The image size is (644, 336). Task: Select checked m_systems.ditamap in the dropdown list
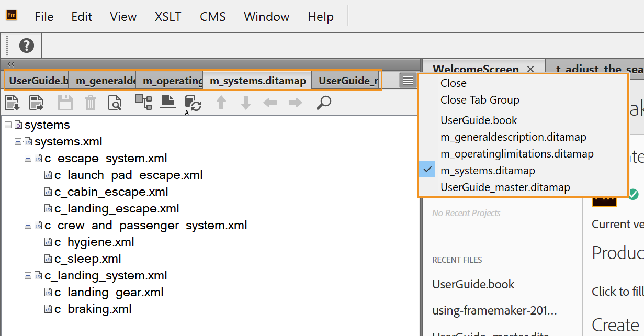(488, 171)
